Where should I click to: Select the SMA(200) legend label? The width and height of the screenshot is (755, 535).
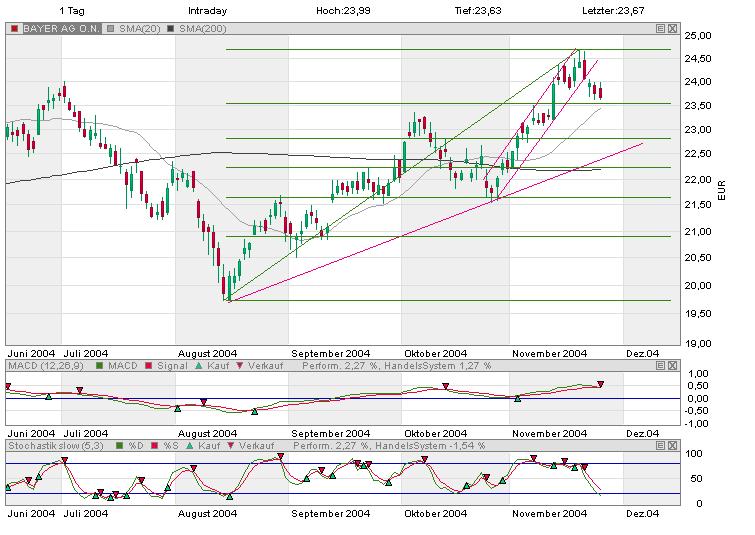pos(203,29)
